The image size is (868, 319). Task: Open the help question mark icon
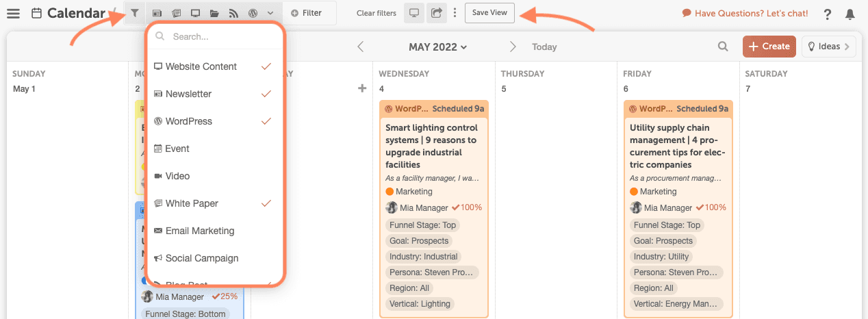click(828, 14)
